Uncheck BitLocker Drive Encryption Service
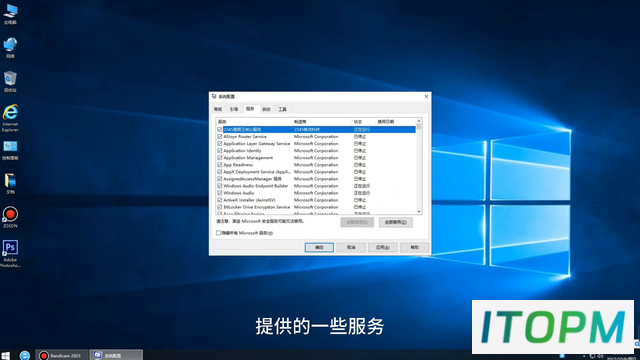The width and height of the screenshot is (640, 360). 220,207
